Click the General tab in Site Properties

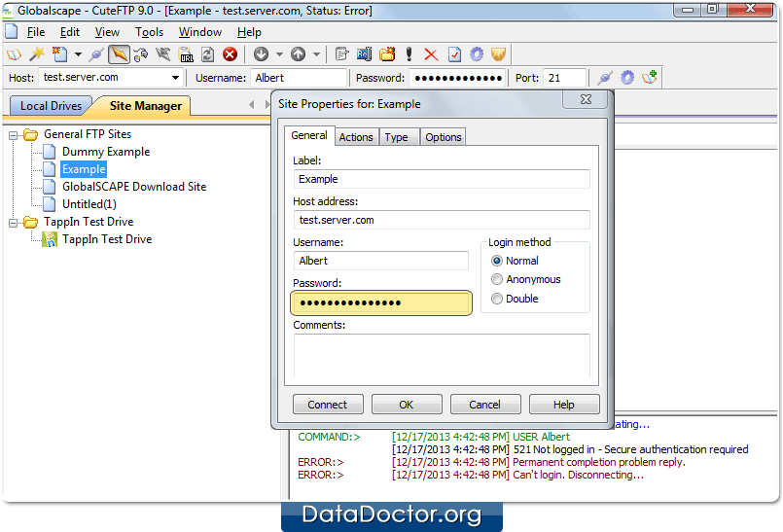309,135
